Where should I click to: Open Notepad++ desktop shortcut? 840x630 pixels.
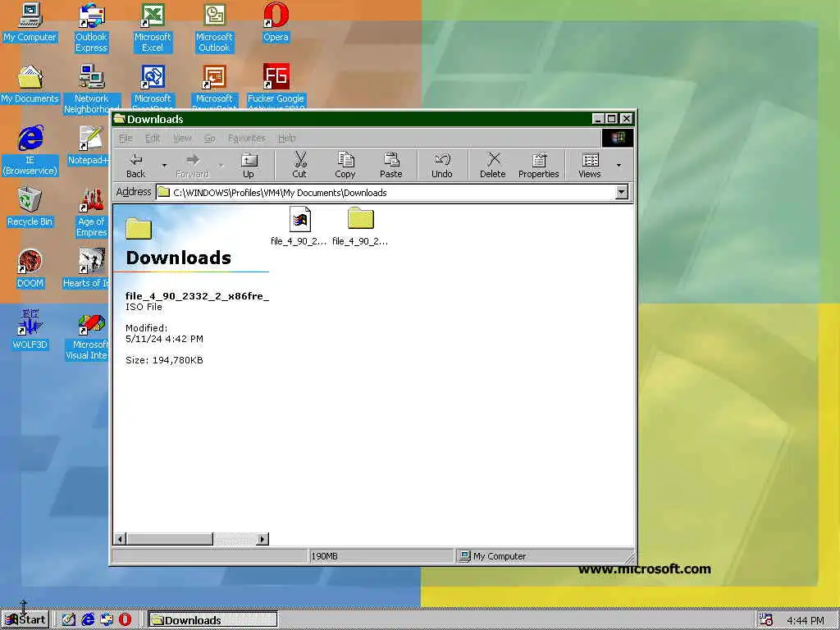[x=89, y=145]
